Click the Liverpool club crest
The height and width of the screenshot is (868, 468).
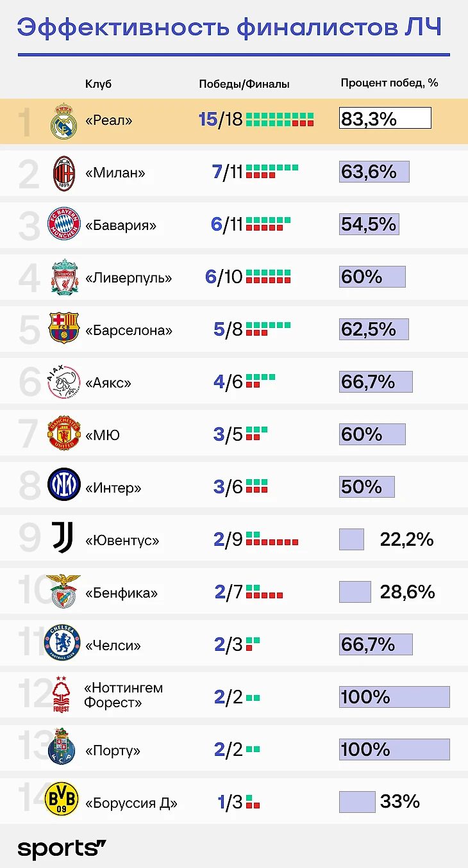pyautogui.click(x=64, y=277)
